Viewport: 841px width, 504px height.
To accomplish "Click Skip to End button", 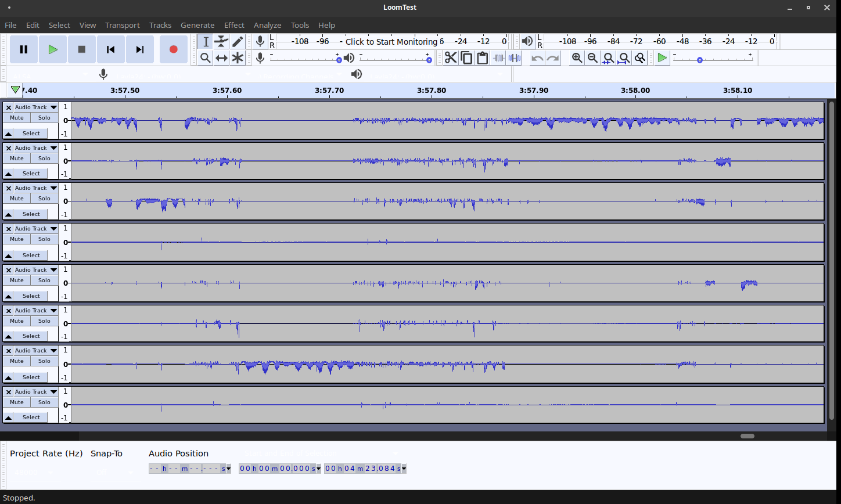I will point(139,49).
